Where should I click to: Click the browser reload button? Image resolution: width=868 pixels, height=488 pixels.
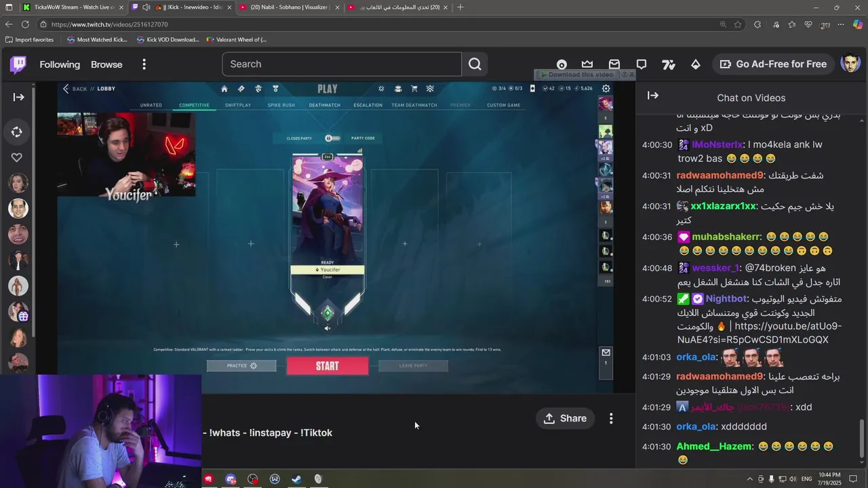pos(25,24)
